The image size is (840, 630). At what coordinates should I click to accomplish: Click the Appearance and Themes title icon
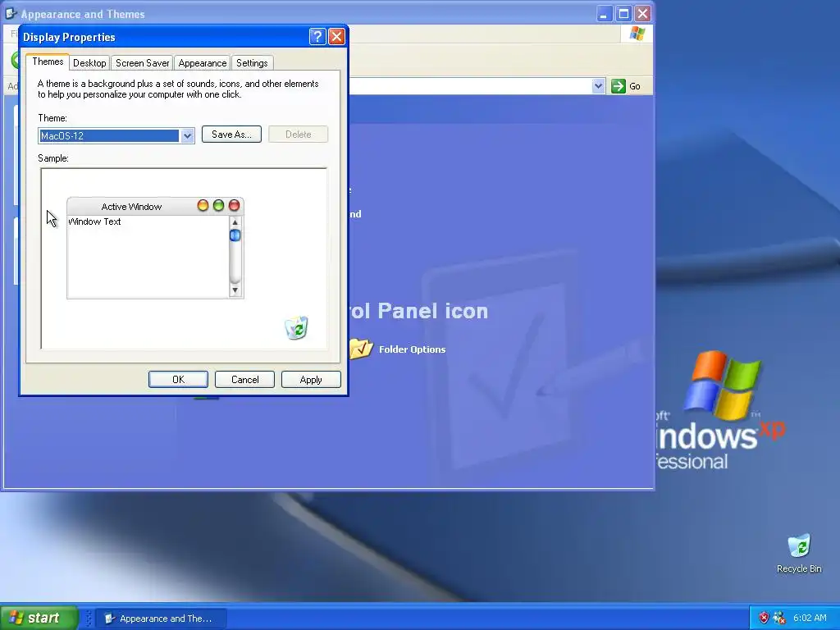pos(11,13)
